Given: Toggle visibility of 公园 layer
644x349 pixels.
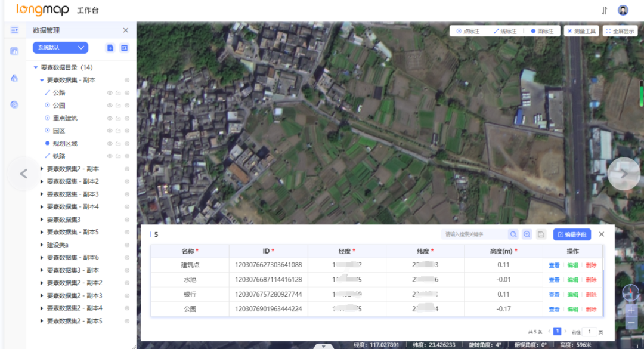Looking at the screenshot, I should click(x=110, y=106).
